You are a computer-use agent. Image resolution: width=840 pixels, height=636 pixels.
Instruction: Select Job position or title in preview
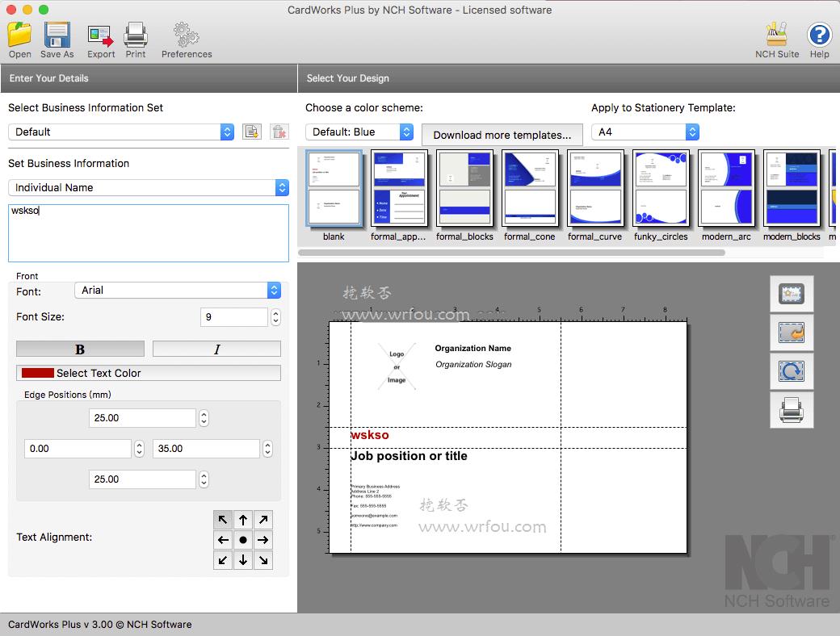click(409, 456)
